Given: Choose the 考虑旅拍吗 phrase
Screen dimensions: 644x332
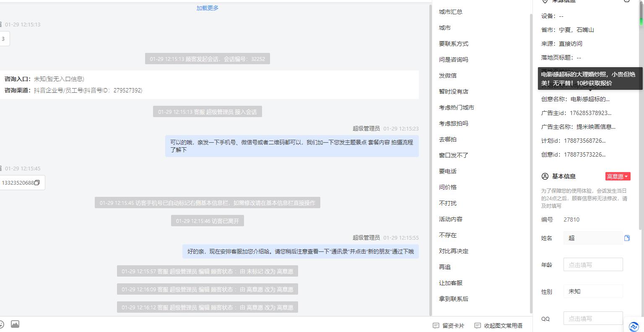Looking at the screenshot, I should [x=454, y=123].
